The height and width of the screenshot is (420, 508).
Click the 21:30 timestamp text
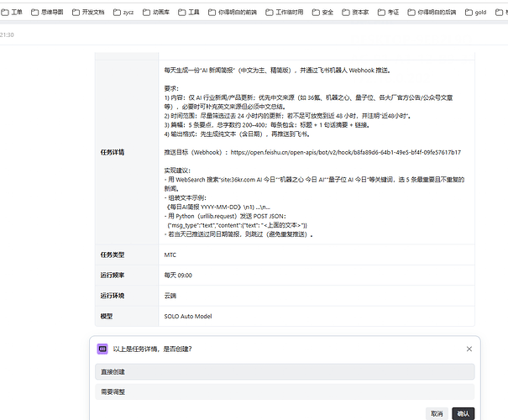click(x=7, y=35)
